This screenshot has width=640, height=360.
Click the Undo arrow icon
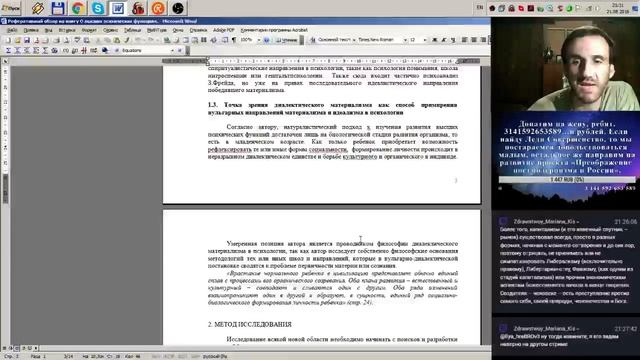click(x=139, y=40)
